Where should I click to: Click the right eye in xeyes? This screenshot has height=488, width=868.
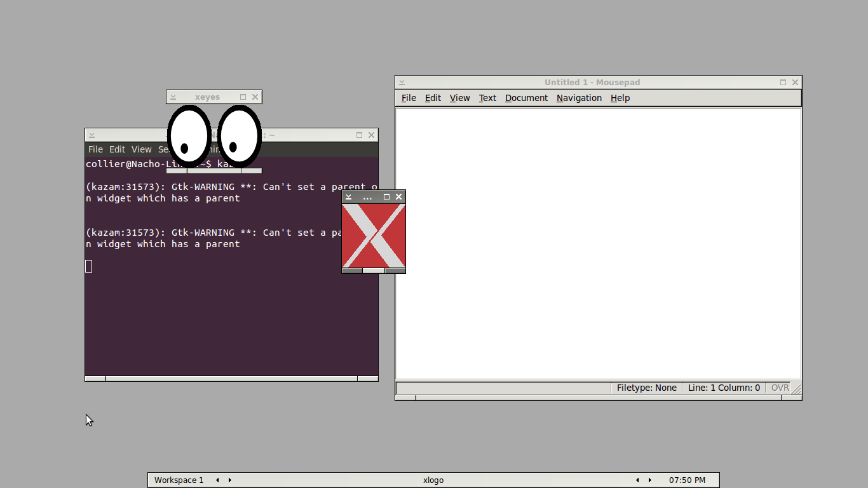(239, 136)
